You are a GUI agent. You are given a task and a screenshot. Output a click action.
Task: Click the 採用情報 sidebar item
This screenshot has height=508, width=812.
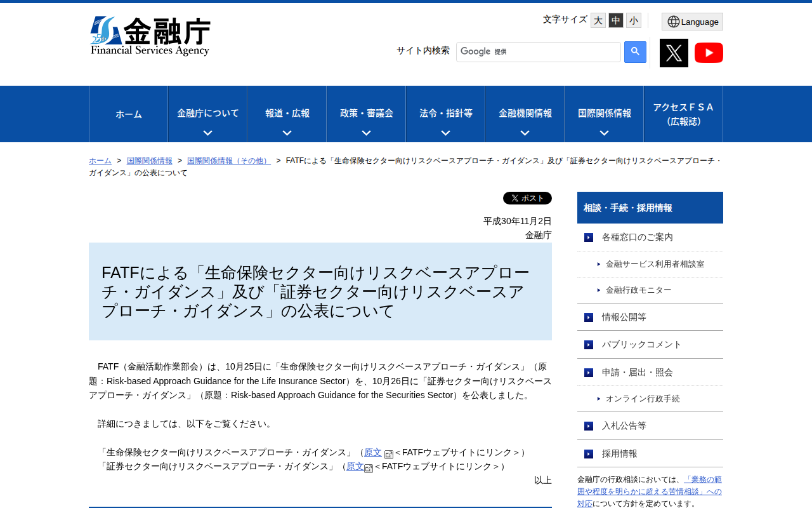[x=620, y=453]
